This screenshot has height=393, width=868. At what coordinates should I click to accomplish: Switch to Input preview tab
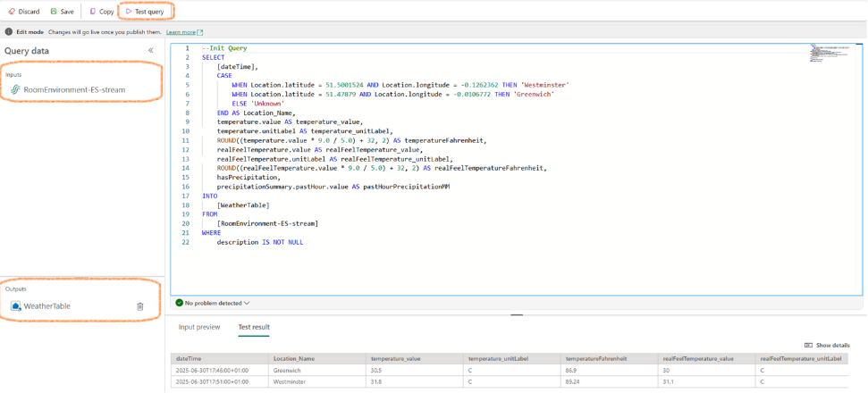[199, 327]
